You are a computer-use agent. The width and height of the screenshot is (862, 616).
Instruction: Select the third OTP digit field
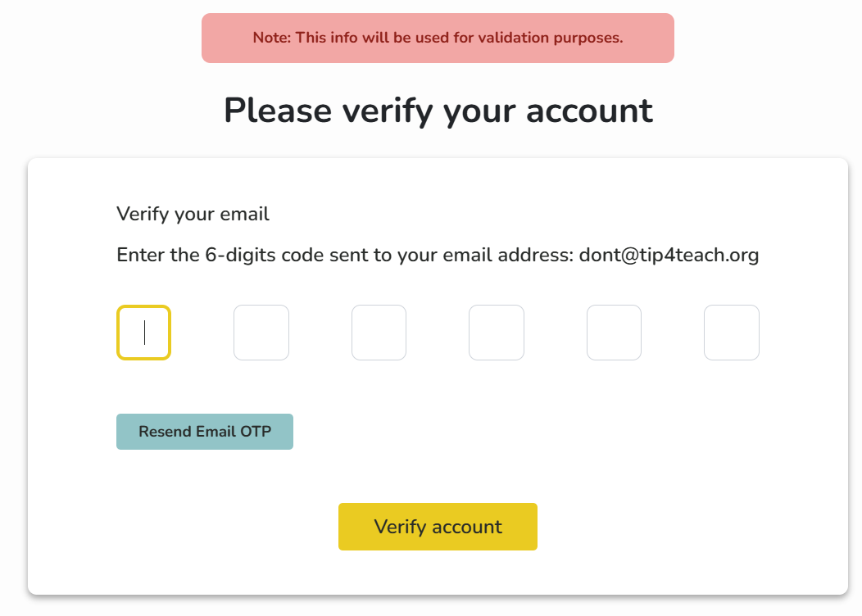click(x=379, y=333)
